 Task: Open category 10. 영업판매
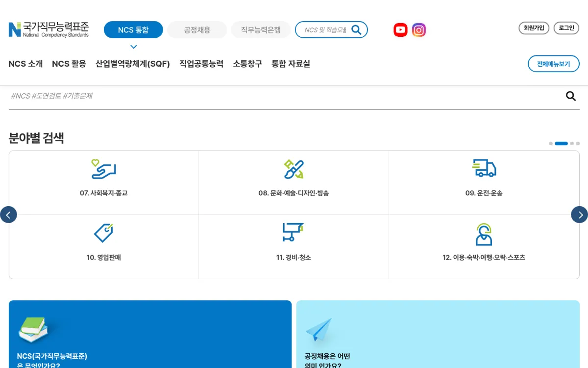click(x=104, y=247)
